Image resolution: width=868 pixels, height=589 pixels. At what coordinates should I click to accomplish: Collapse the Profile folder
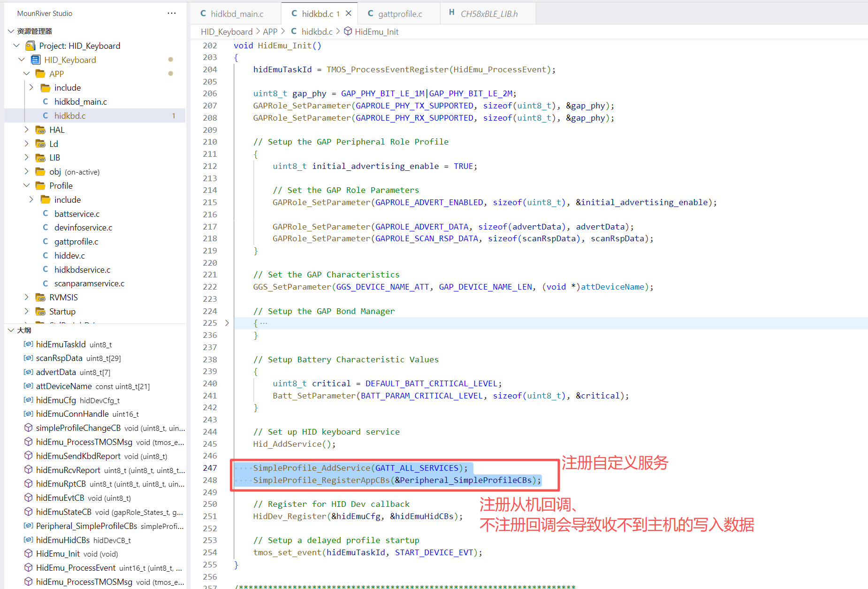point(27,185)
